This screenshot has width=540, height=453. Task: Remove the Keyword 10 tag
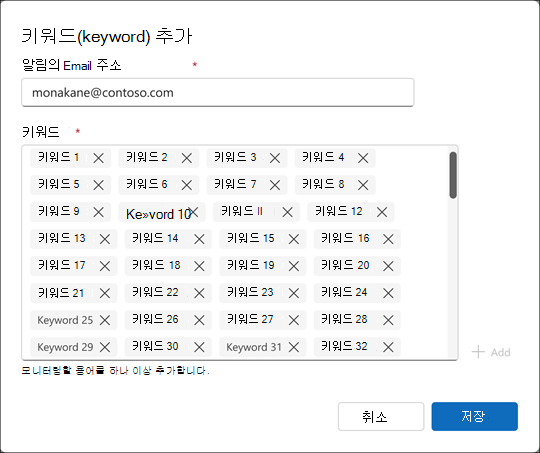click(x=194, y=212)
